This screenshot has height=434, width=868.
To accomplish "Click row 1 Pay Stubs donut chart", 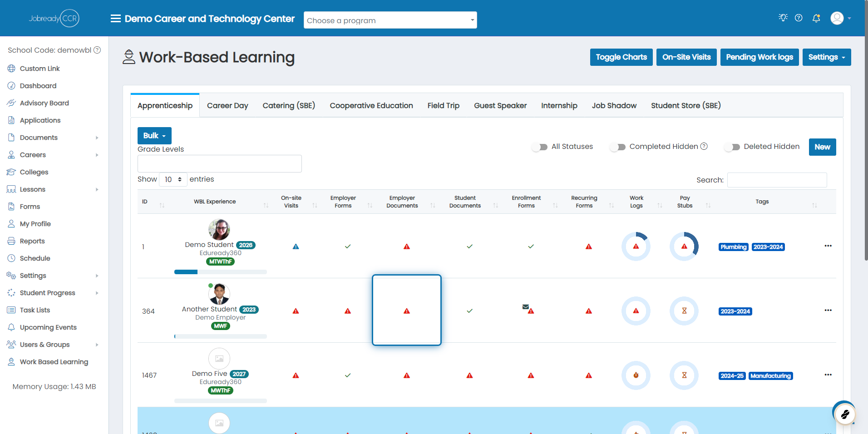I will 684,247.
